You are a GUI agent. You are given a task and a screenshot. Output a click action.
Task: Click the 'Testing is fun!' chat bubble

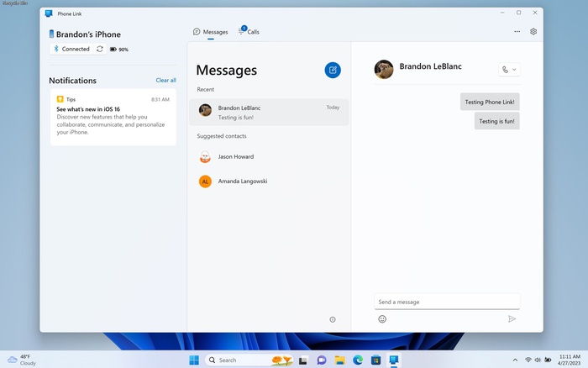[x=497, y=121]
